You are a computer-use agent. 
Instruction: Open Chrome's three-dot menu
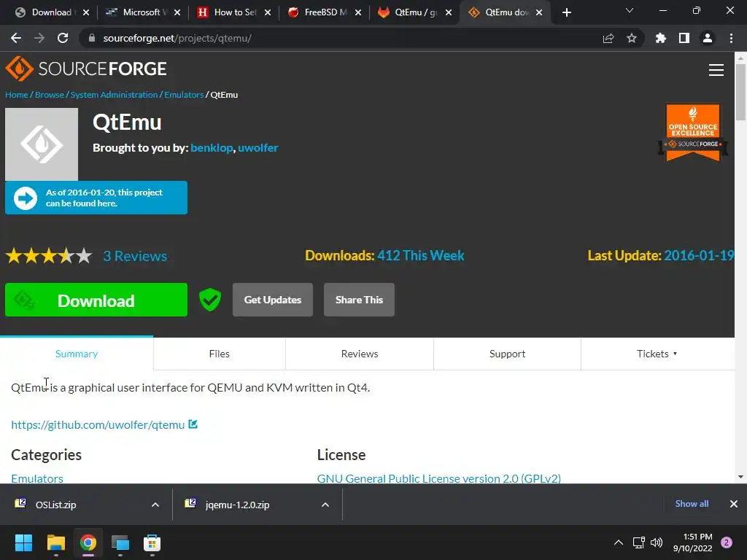pos(731,38)
